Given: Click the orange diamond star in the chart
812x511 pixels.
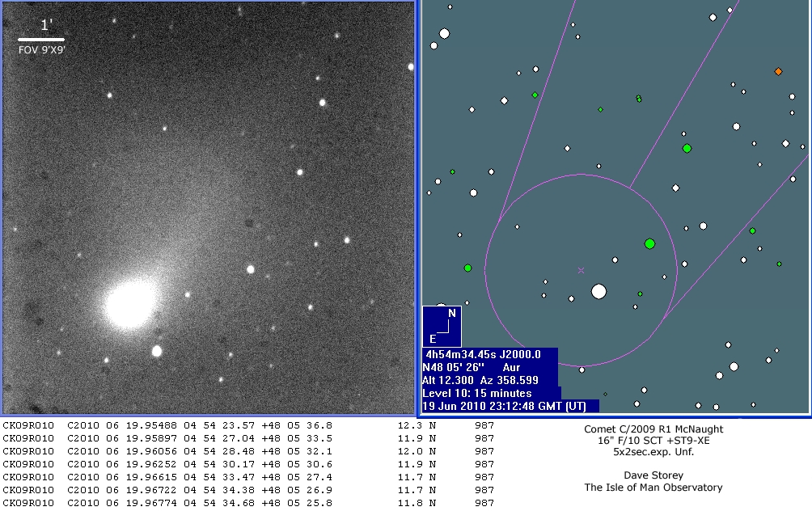Looking at the screenshot, I should point(778,71).
